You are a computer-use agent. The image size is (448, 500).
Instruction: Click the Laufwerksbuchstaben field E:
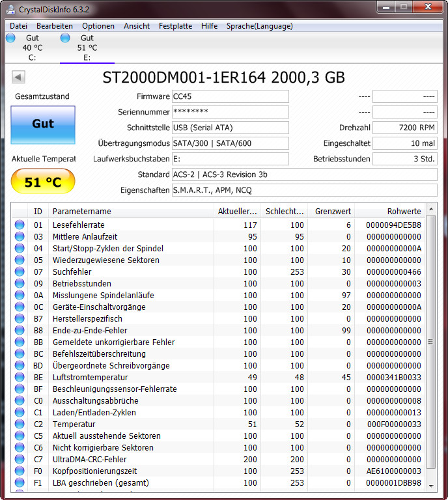coord(231,159)
